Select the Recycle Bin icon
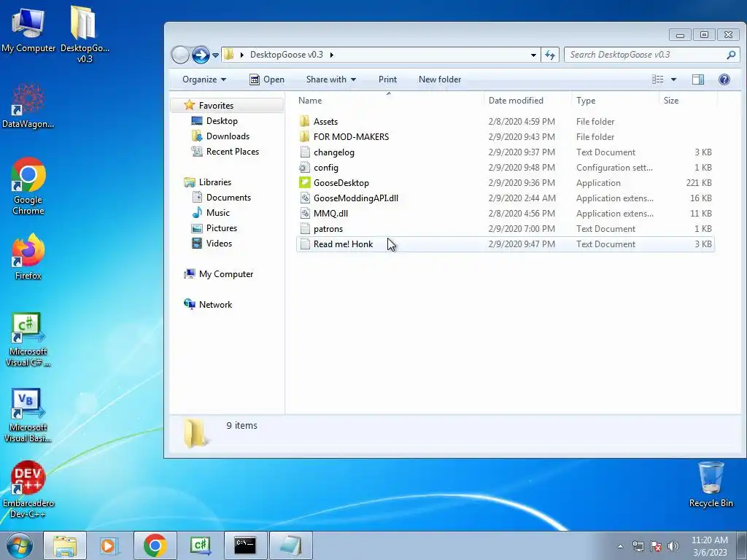 (711, 484)
